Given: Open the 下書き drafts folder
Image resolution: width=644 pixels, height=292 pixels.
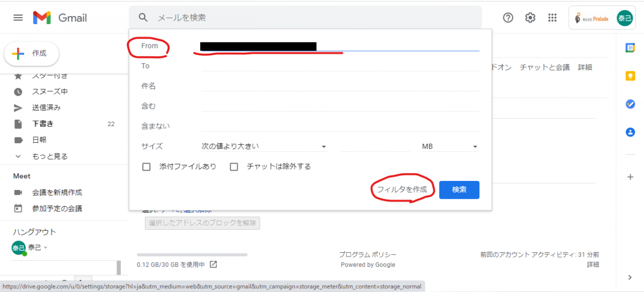Looking at the screenshot, I should [x=43, y=124].
